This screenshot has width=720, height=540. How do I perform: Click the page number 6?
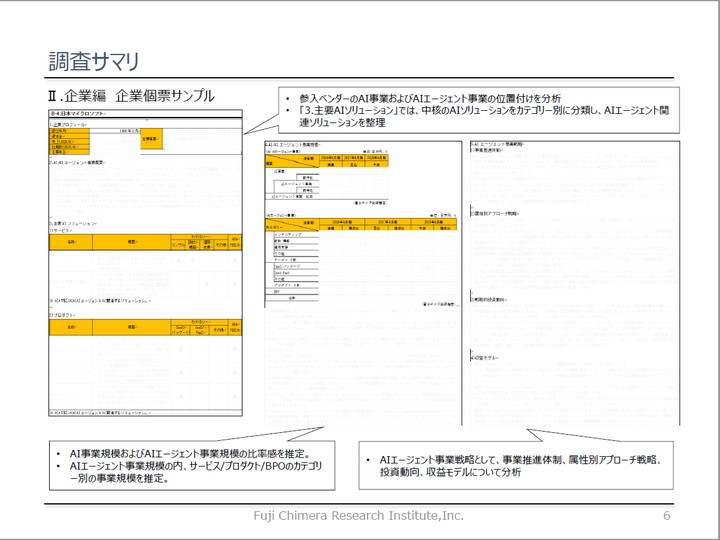pos(667,516)
